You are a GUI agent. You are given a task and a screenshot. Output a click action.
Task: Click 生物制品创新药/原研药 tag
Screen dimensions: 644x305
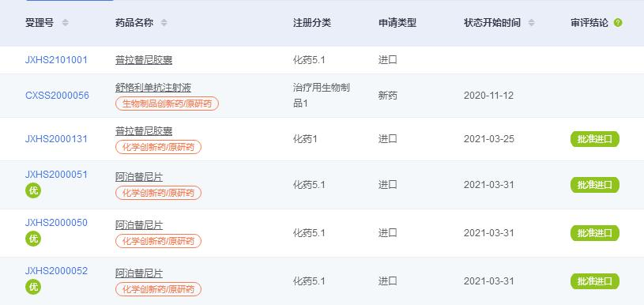(168, 104)
